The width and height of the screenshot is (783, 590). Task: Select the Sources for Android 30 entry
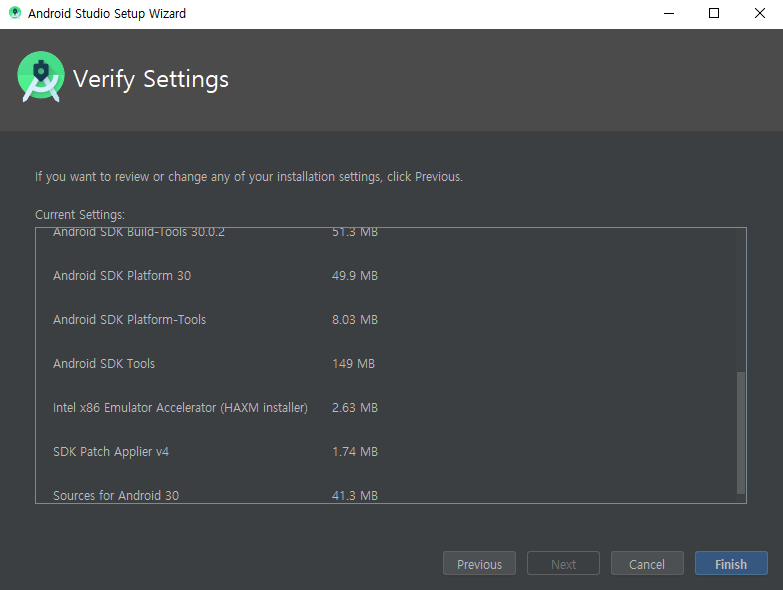point(116,495)
